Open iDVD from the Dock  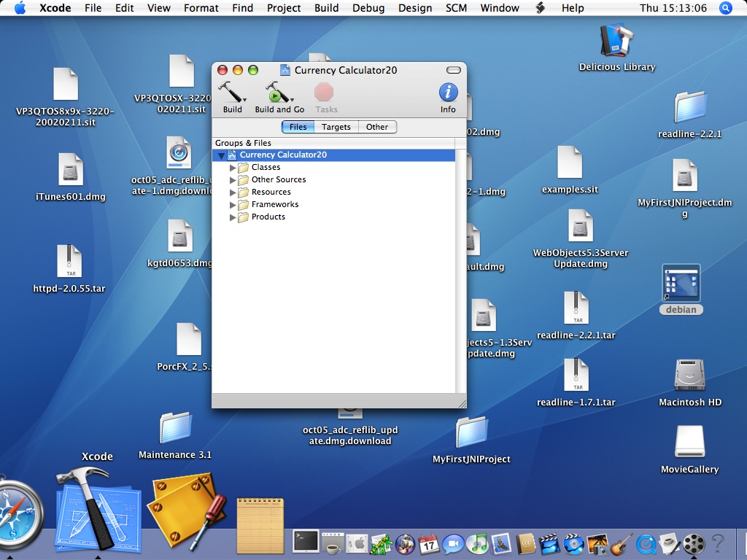573,543
